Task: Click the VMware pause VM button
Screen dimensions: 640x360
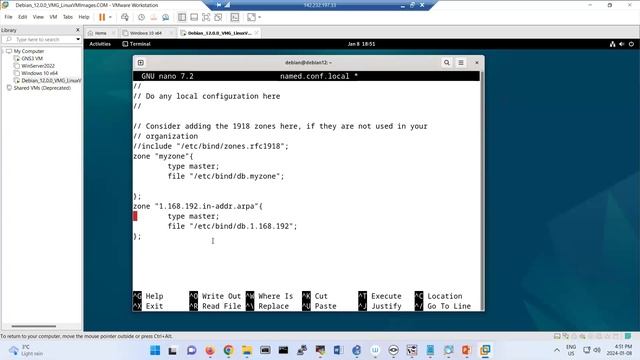Action: 102,17
